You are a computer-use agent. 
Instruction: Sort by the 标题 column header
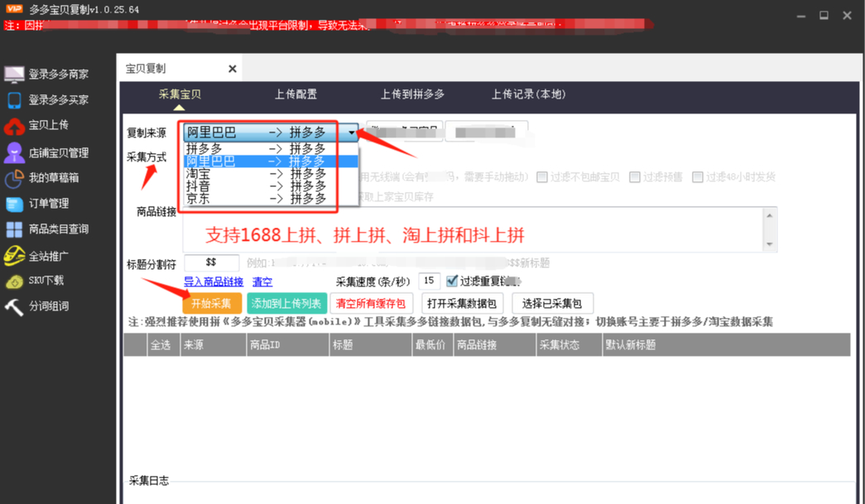pyautogui.click(x=371, y=344)
